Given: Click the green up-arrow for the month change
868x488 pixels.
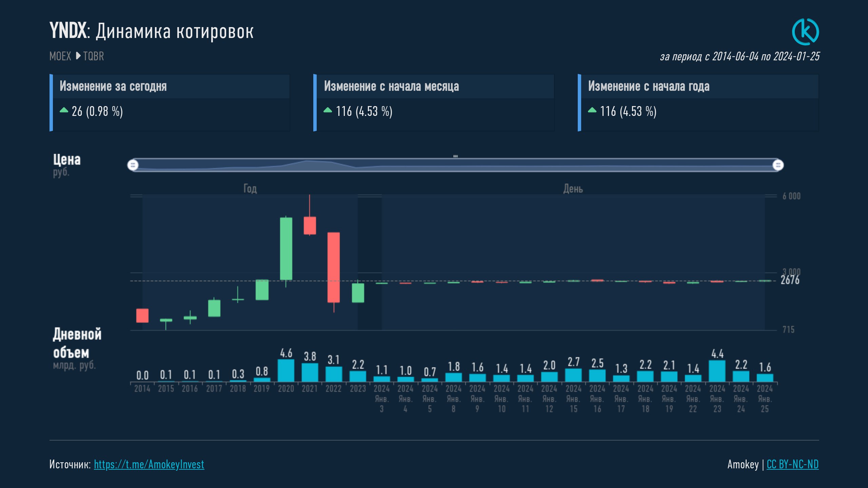Looking at the screenshot, I should point(328,110).
